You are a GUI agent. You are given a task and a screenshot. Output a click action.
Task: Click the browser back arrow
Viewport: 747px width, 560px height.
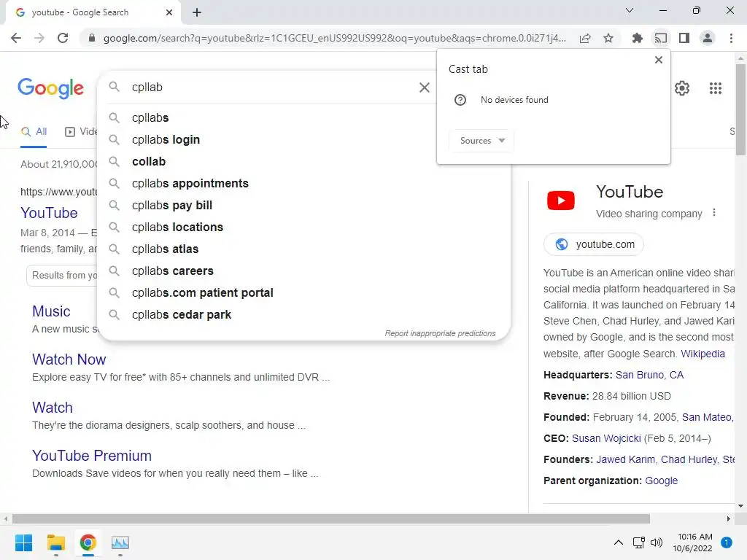click(x=16, y=38)
